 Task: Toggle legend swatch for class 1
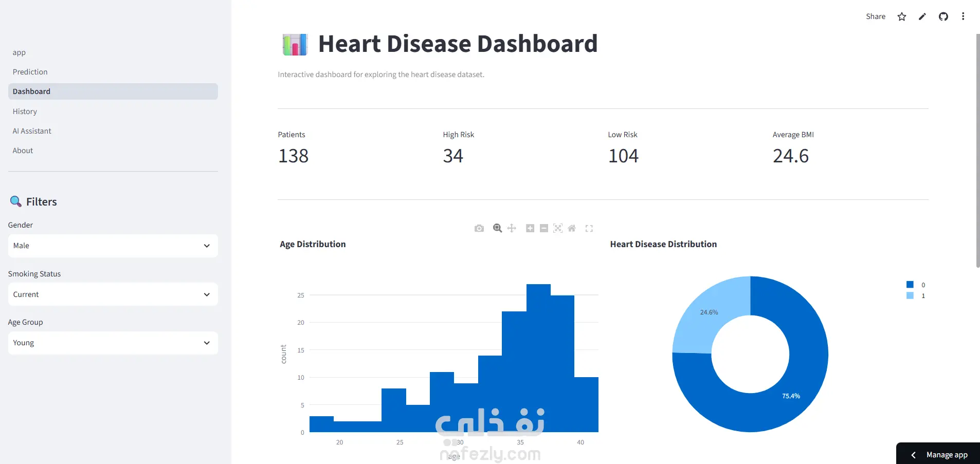point(910,295)
